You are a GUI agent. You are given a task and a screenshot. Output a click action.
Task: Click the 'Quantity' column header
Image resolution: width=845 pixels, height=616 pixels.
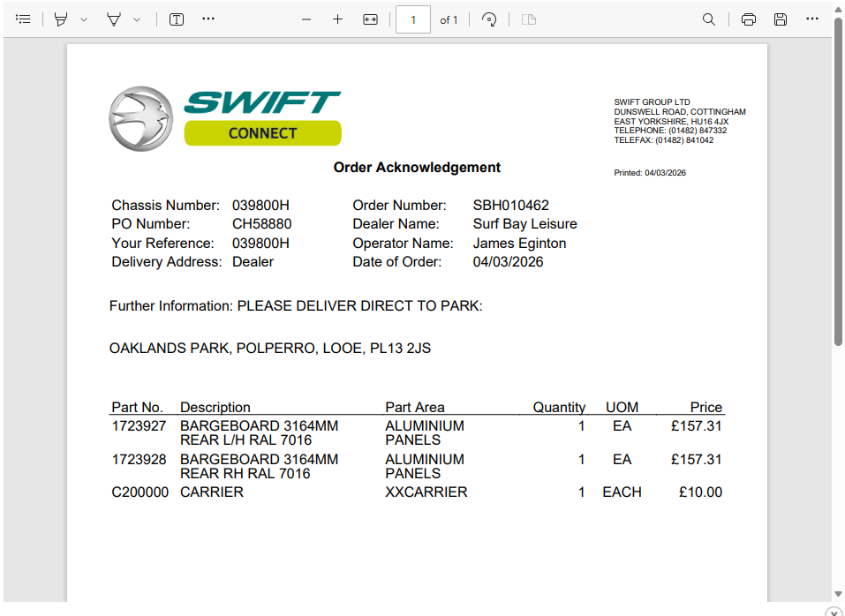[559, 407]
